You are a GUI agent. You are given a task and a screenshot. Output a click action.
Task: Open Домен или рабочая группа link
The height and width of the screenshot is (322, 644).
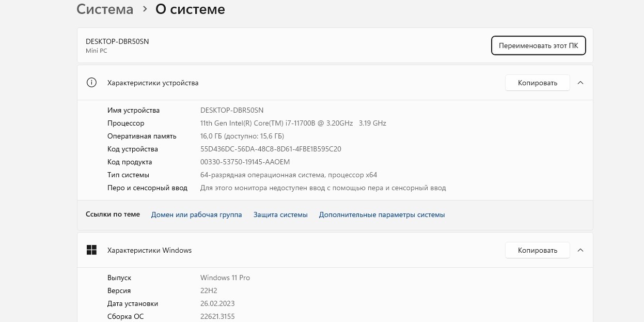[x=196, y=214]
